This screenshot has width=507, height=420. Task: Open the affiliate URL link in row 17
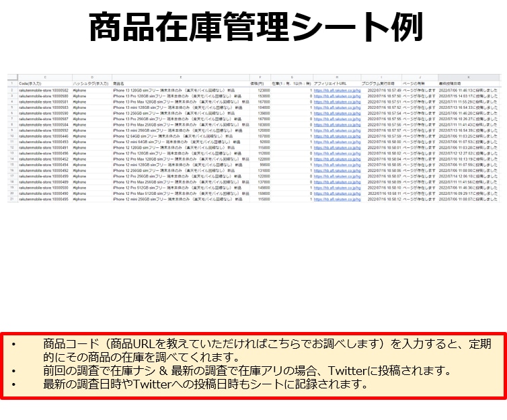[337, 176]
